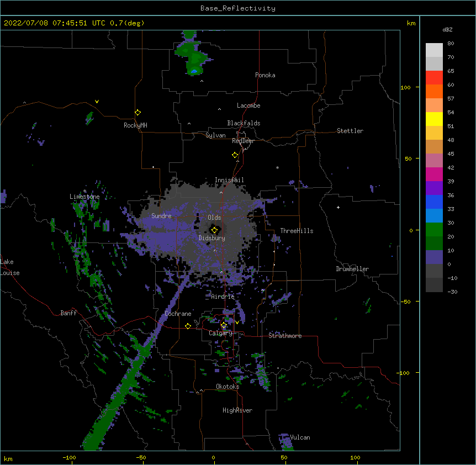The height and width of the screenshot is (465, 476).
Task: Click the green 30 dBZ legend swatch
Action: 434,230
